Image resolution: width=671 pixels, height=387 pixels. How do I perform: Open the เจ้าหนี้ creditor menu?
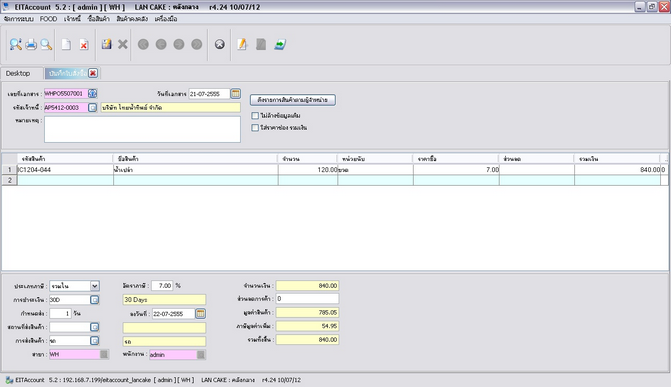pyautogui.click(x=72, y=19)
